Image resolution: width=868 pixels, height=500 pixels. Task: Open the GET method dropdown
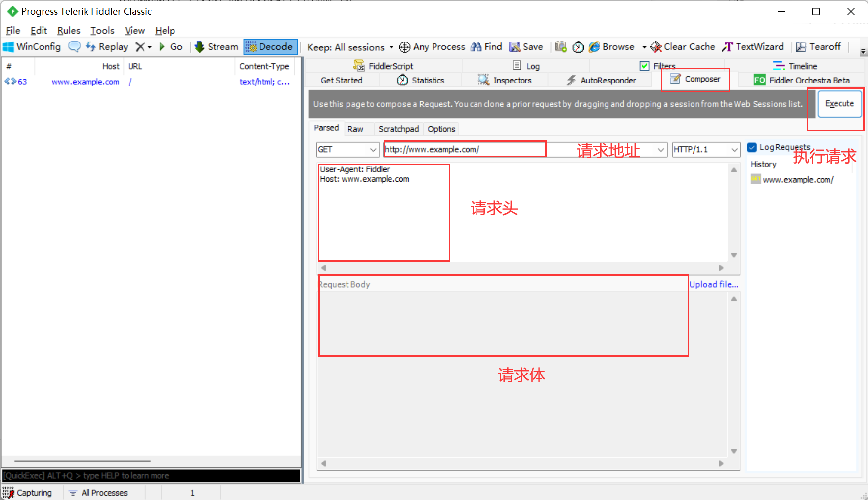(347, 149)
